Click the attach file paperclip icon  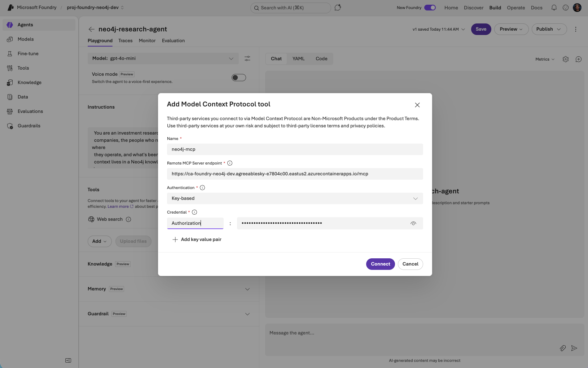563,348
